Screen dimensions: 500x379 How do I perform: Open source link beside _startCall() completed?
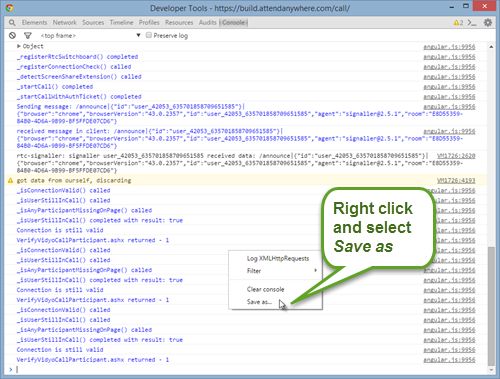449,87
